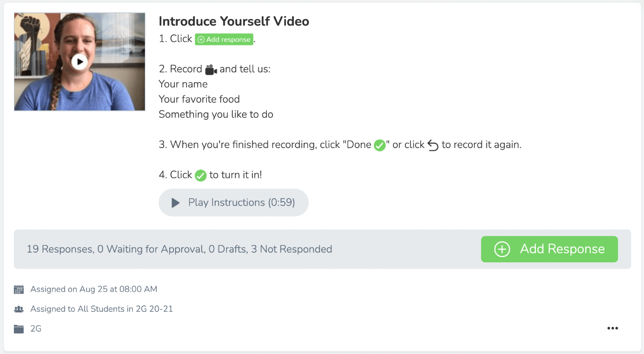This screenshot has width=644, height=354.
Task: Click the green Done checkmark icon
Action: pyautogui.click(x=380, y=145)
